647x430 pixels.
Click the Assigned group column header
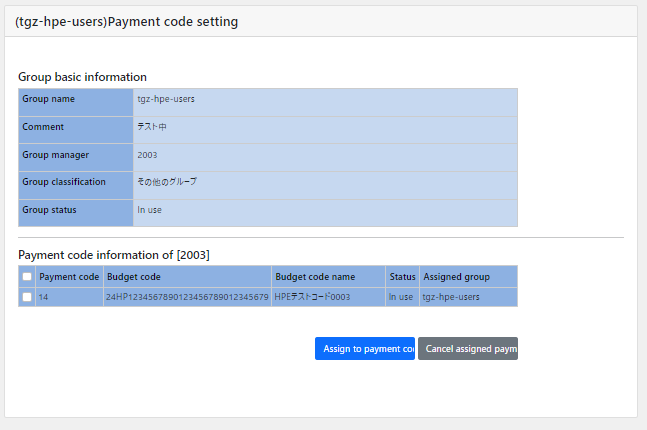456,277
